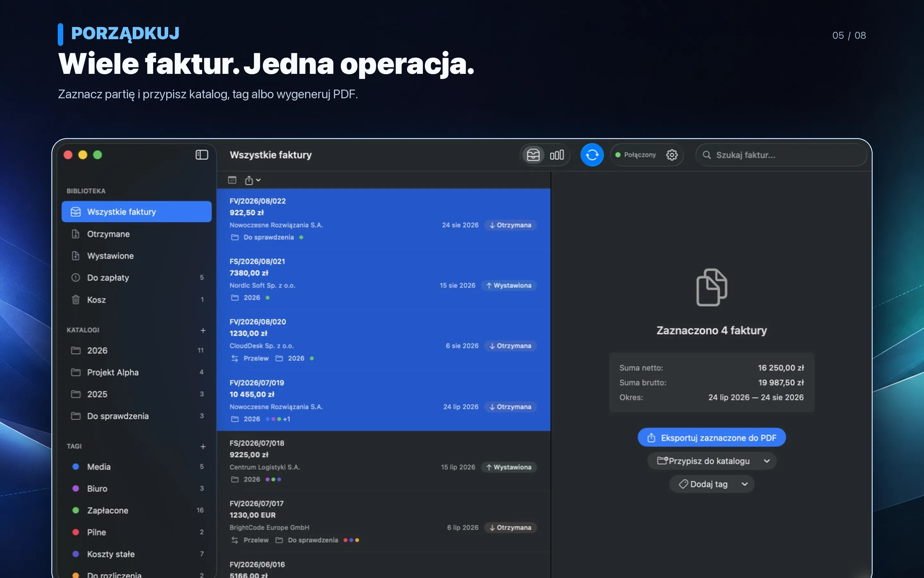Select the Pilne tag
This screenshot has height=578, width=924.
click(136, 532)
